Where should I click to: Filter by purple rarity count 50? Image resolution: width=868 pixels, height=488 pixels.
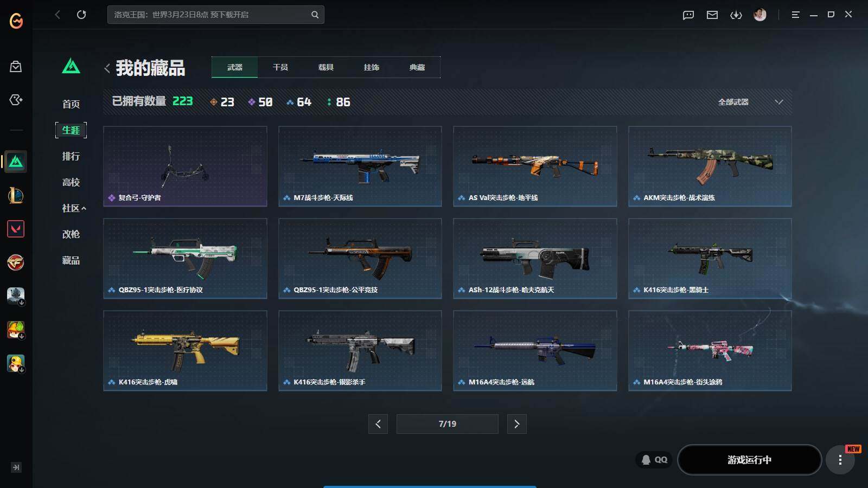click(x=260, y=102)
